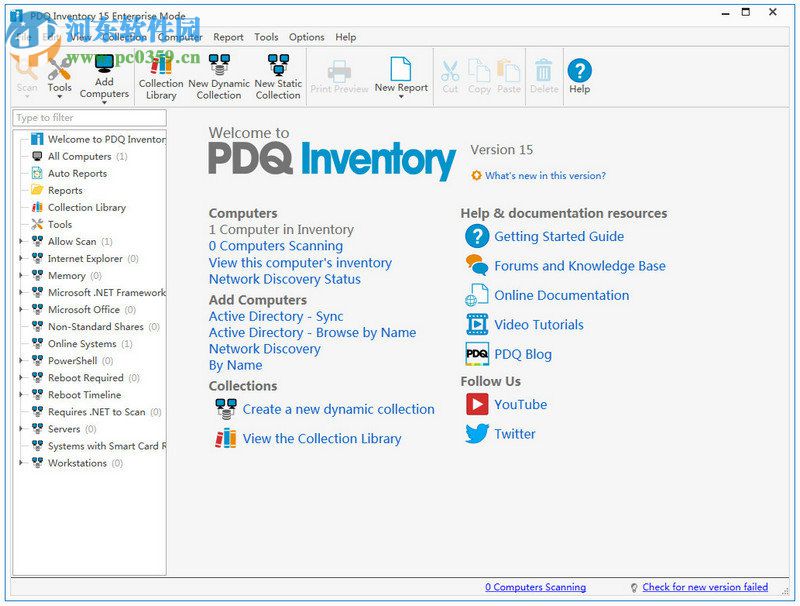Screen dimensions: 800x606
Task: Click the Copy toolbar icon
Action: click(479, 72)
